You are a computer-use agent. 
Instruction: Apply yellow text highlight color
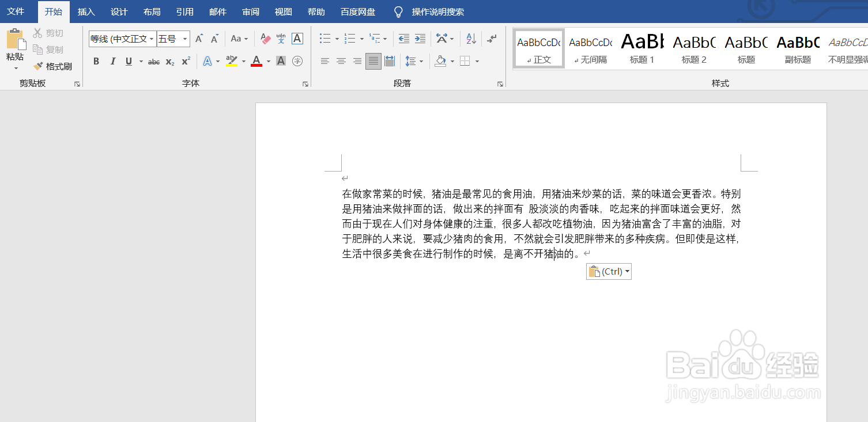(232, 61)
